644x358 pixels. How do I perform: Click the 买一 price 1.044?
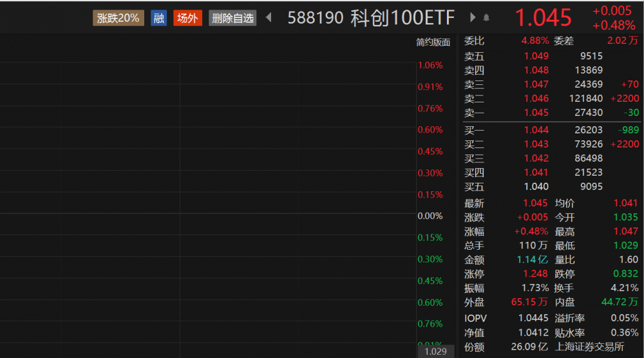click(536, 130)
